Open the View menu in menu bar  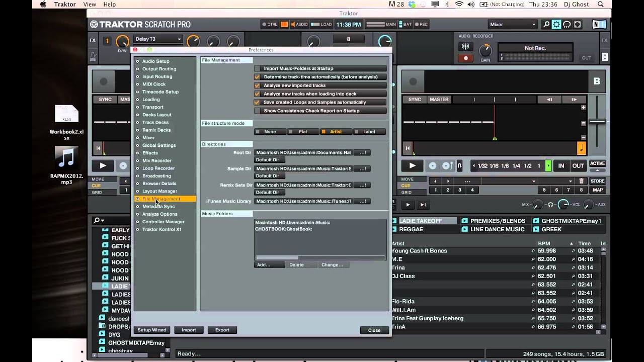[90, 5]
